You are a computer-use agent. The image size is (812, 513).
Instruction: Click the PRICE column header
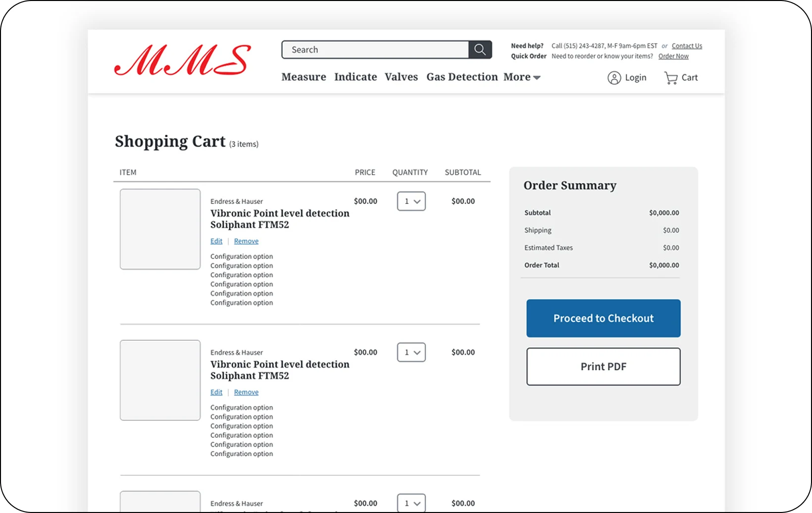365,172
